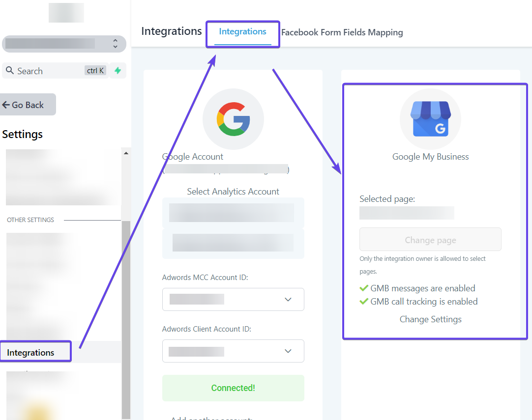Click the 'GMB messages are enabled' text
This screenshot has height=420, width=532.
[423, 288]
